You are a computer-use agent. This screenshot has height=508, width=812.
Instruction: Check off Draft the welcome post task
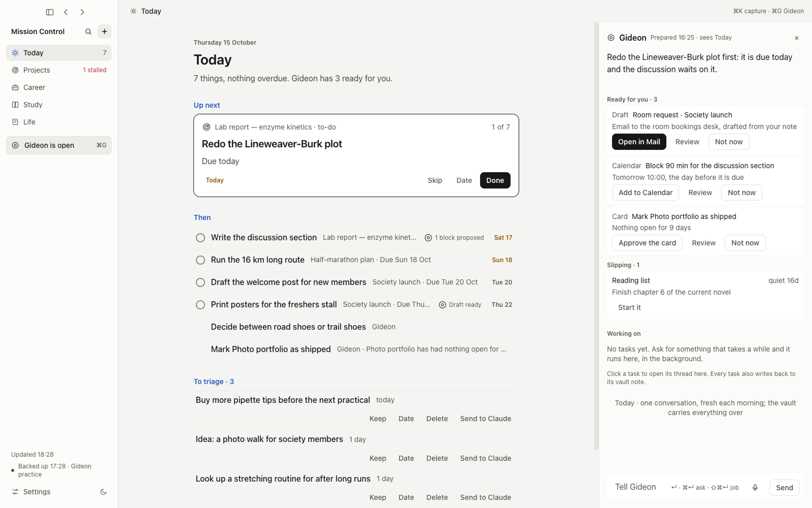[x=200, y=282]
